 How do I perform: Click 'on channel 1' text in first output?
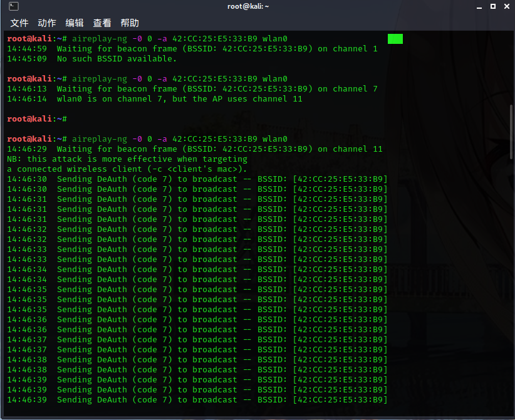click(x=348, y=49)
